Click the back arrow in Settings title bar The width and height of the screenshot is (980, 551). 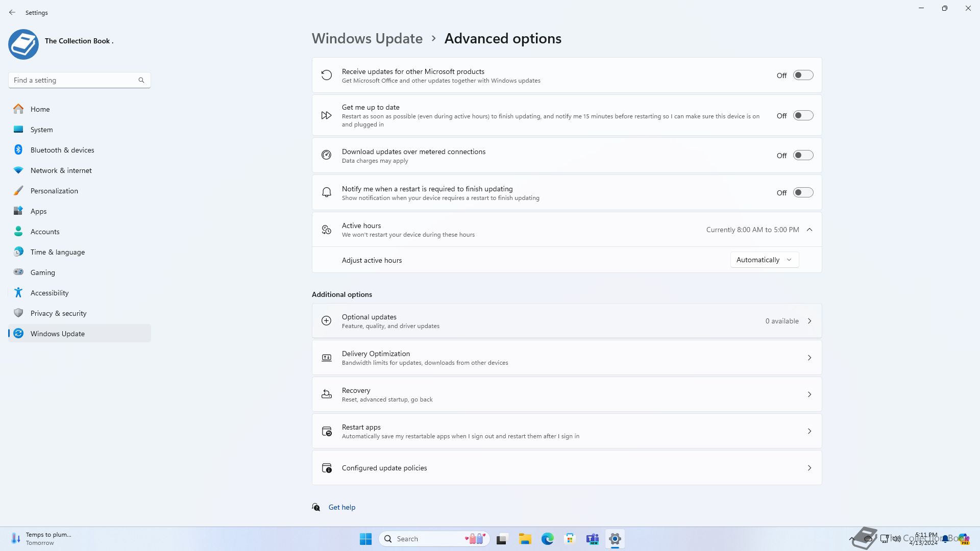12,12
